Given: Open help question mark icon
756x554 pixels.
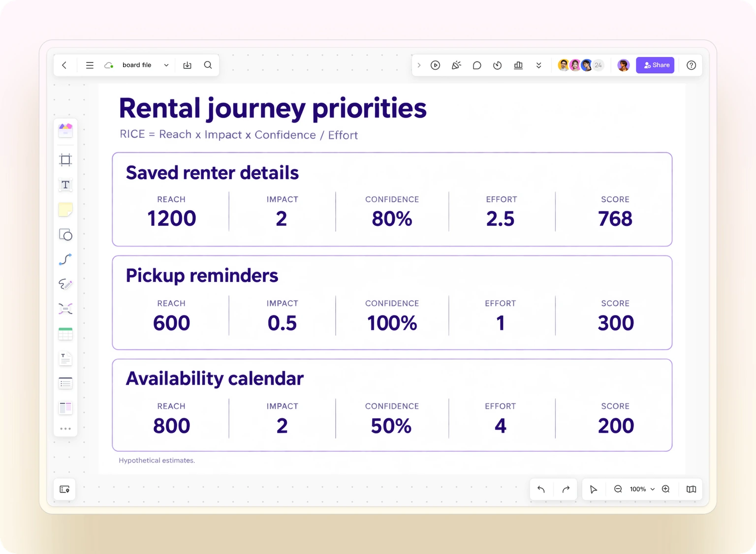Looking at the screenshot, I should [692, 65].
